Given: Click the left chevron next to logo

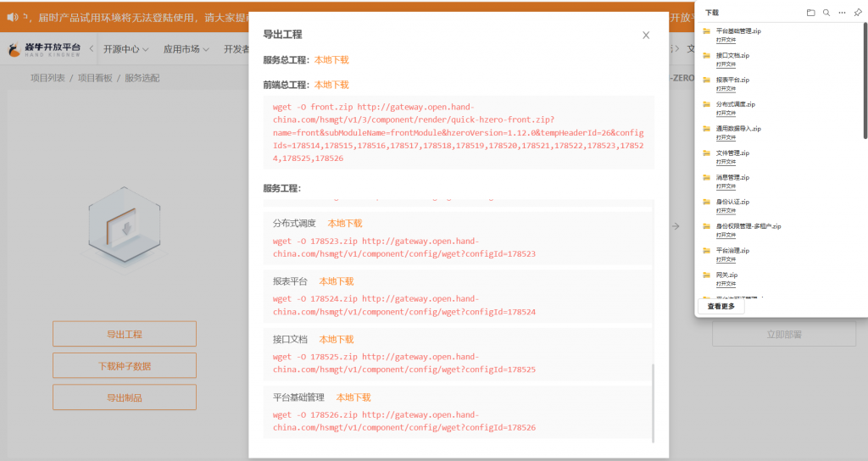Looking at the screenshot, I should click(x=92, y=49).
